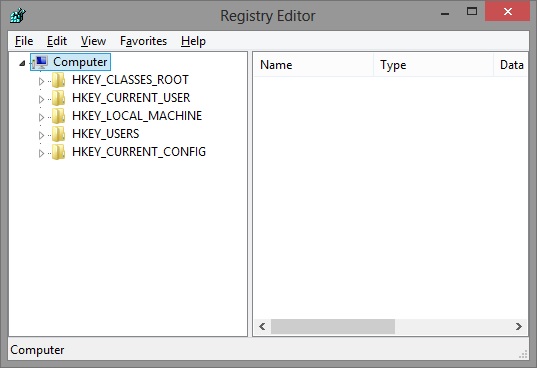The image size is (537, 368).
Task: Expand the HKEY_CURRENT_USER key
Action: pos(41,99)
